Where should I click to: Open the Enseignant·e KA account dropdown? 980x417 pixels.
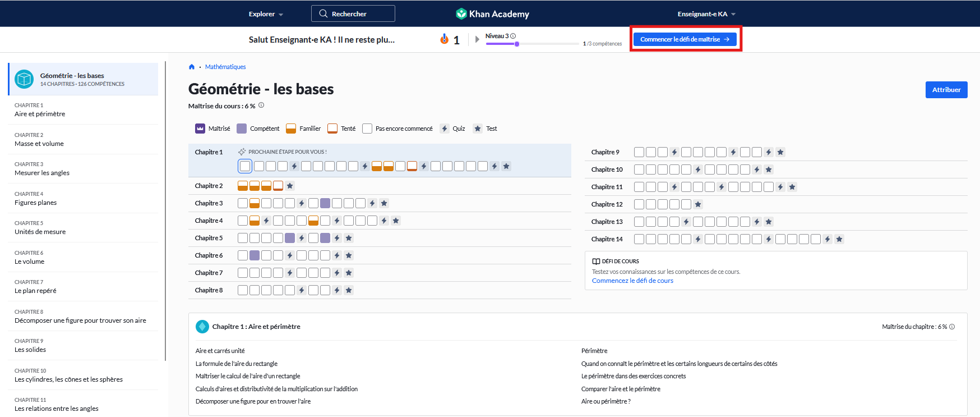[706, 14]
